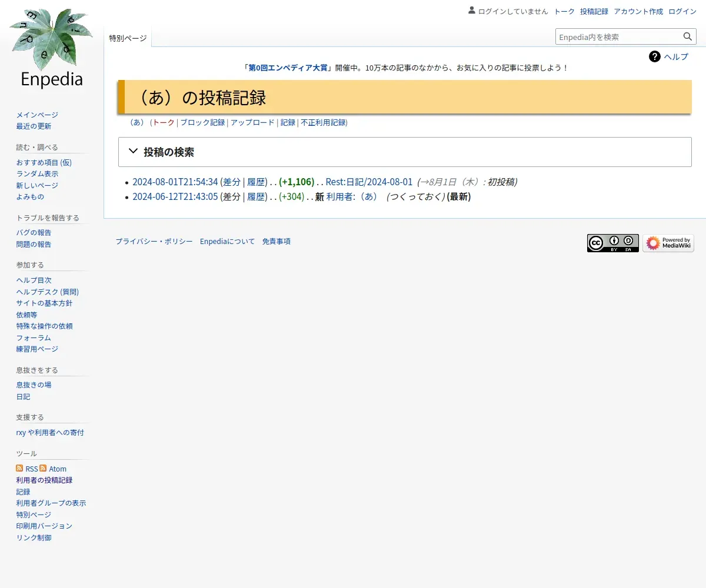Viewport: 706px width, 588px height.
Task: Open ヘルプデスク (質問) link
Action: pos(48,292)
